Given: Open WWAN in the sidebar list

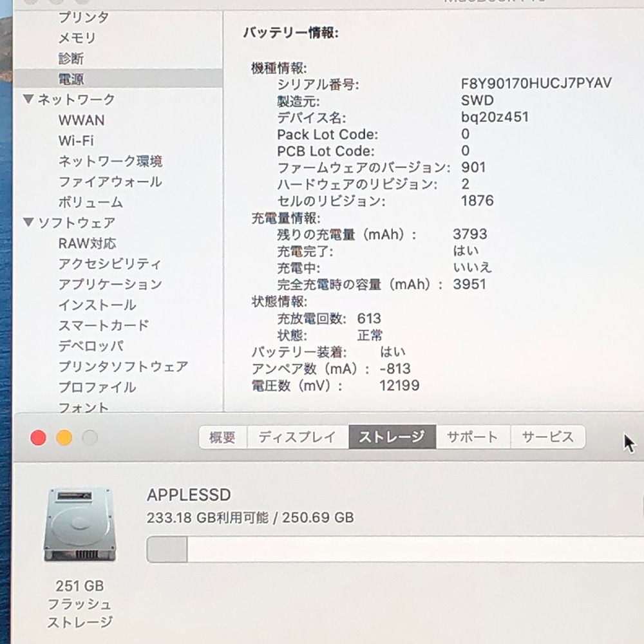Looking at the screenshot, I should click(x=81, y=120).
